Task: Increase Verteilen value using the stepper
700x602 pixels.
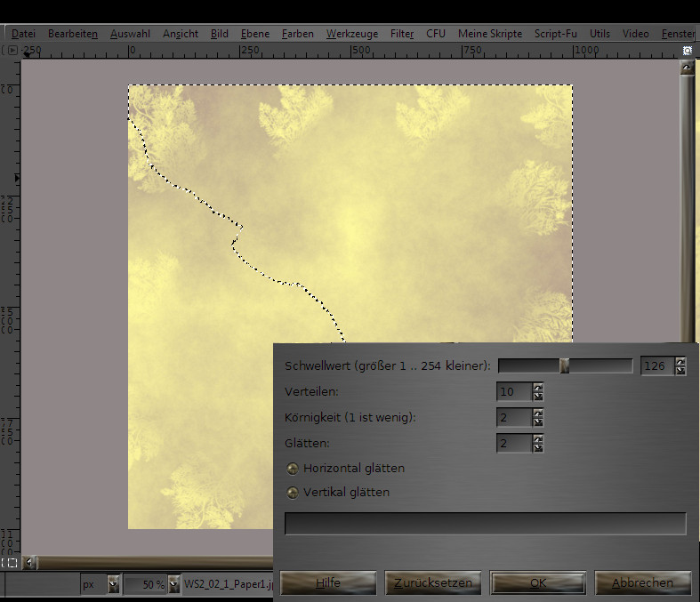Action: (x=537, y=387)
